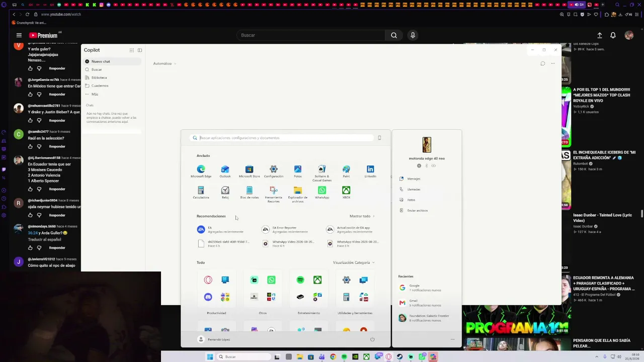Screen dimensions: 644x362
Task: Open the Otros app category folder
Action: pos(263,289)
